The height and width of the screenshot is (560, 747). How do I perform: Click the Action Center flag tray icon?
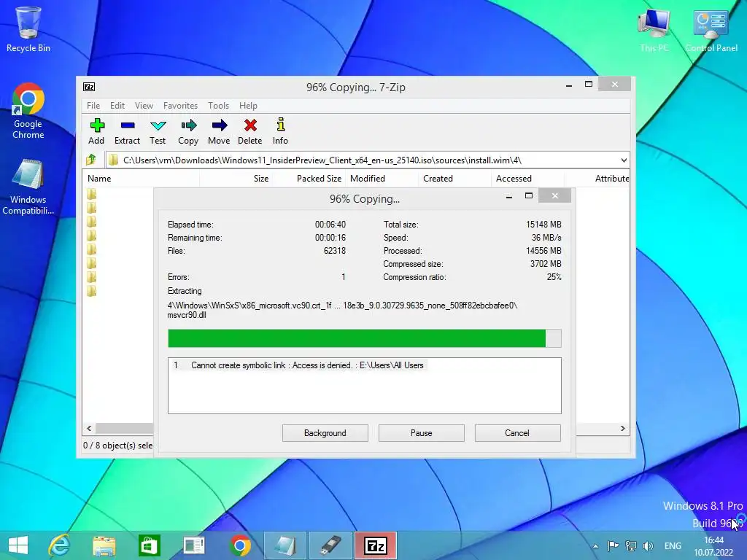[x=613, y=545]
